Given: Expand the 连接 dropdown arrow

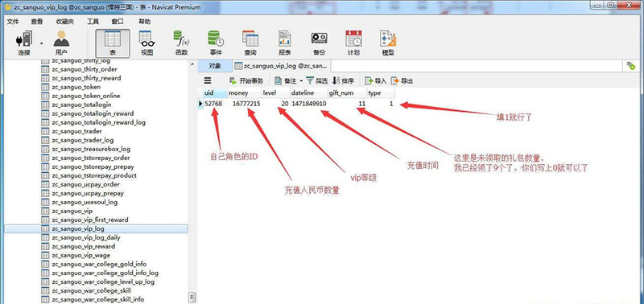Looking at the screenshot, I should [42, 43].
